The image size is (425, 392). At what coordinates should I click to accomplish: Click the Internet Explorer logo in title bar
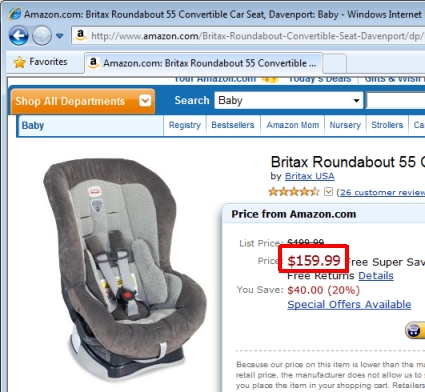15,14
